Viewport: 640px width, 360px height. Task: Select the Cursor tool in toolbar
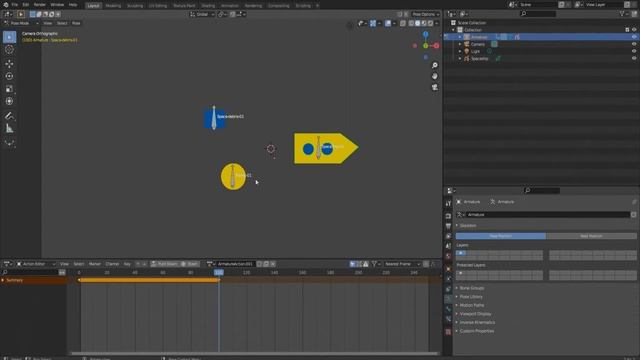(9, 50)
